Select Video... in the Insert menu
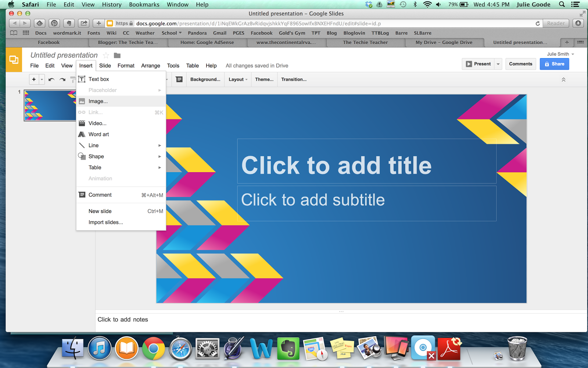 (121, 123)
